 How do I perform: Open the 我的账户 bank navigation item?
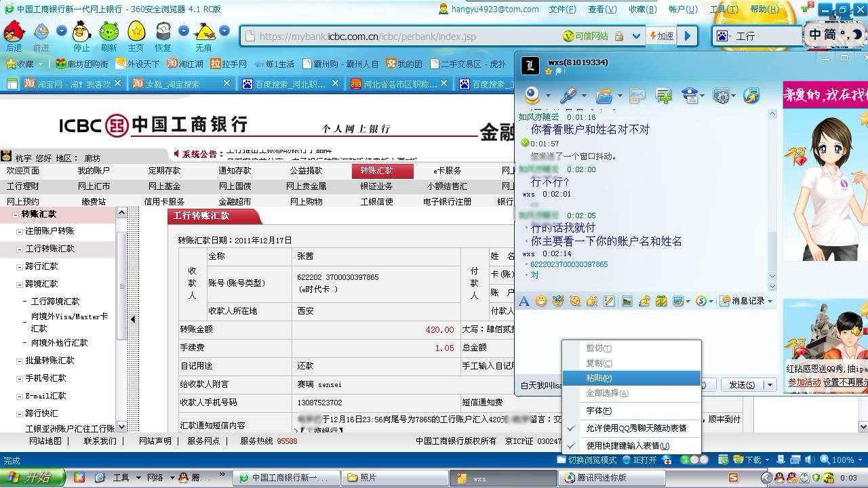tap(93, 171)
